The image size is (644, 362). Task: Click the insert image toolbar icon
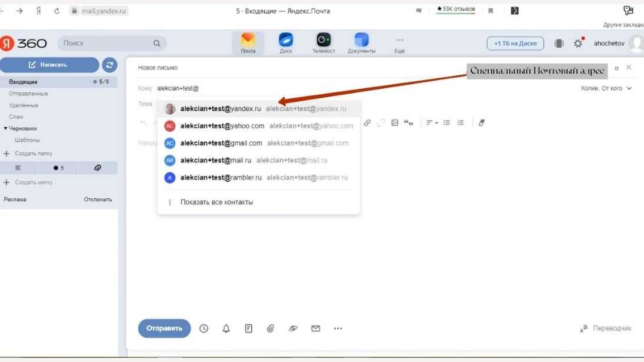(395, 122)
